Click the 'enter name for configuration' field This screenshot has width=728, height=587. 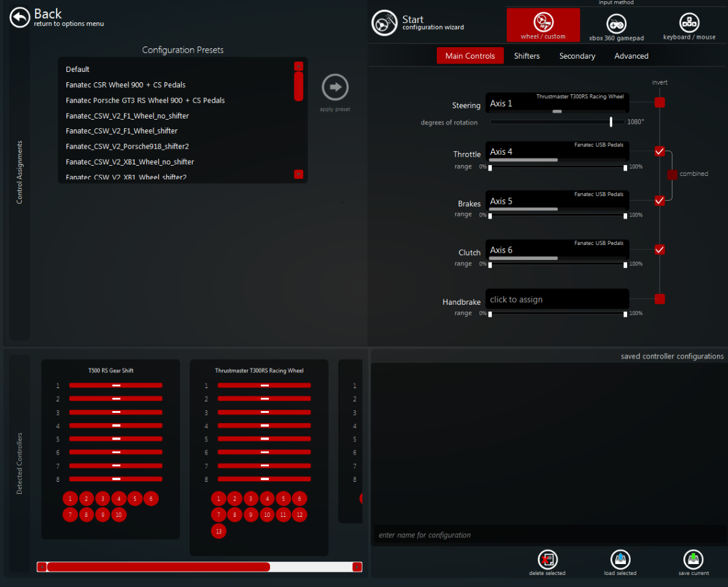click(549, 535)
